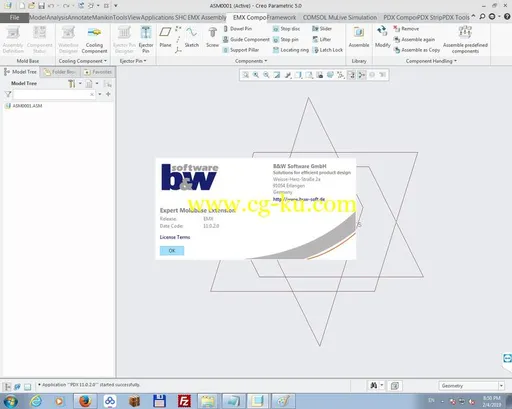Toggle full screen icon in status bar
Viewport: 512px width, 409px height.
click(28, 387)
